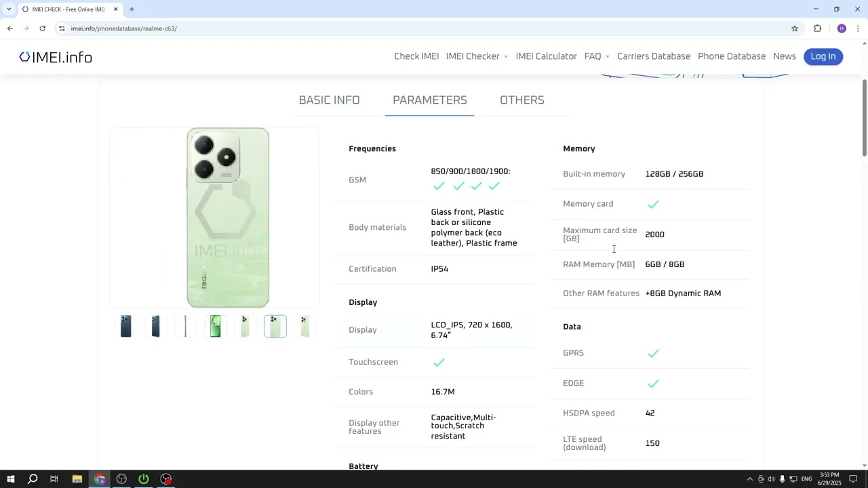The height and width of the screenshot is (488, 868).
Task: Open Check IMEI page
Action: pyautogui.click(x=416, y=56)
